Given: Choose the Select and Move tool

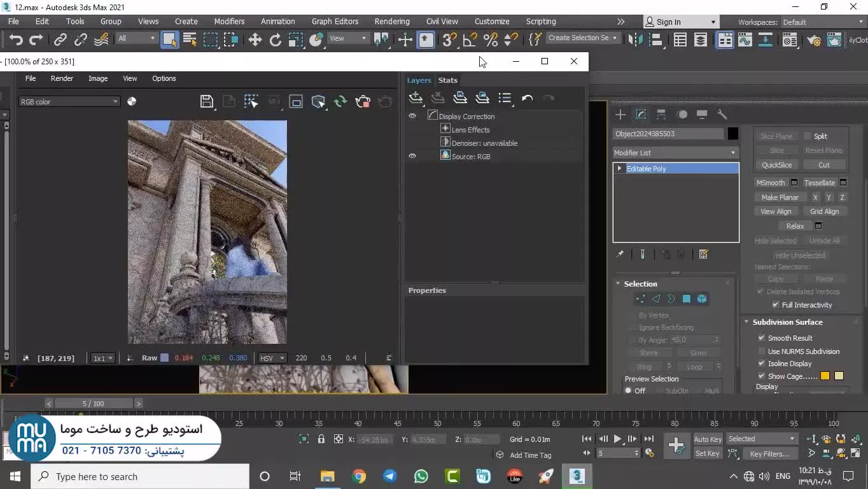Looking at the screenshot, I should (255, 40).
